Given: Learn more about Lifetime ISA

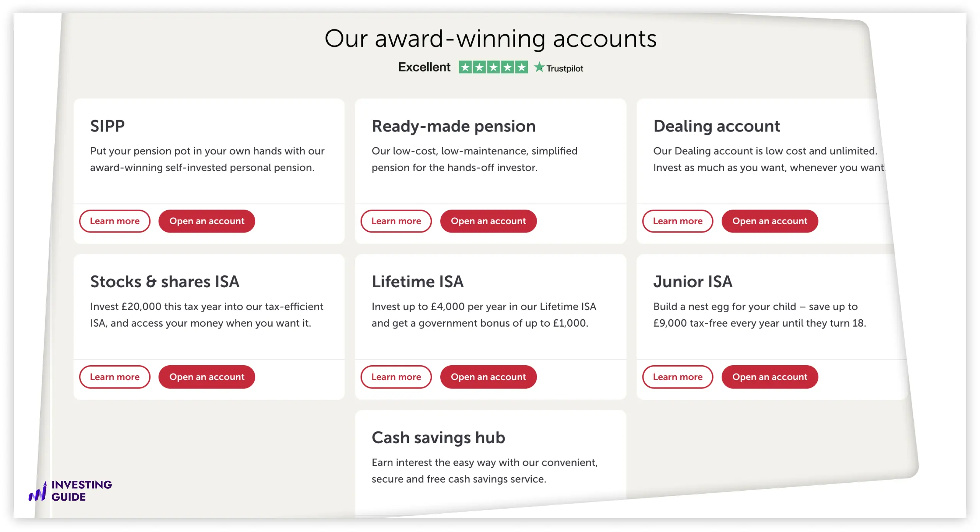Looking at the screenshot, I should (396, 377).
